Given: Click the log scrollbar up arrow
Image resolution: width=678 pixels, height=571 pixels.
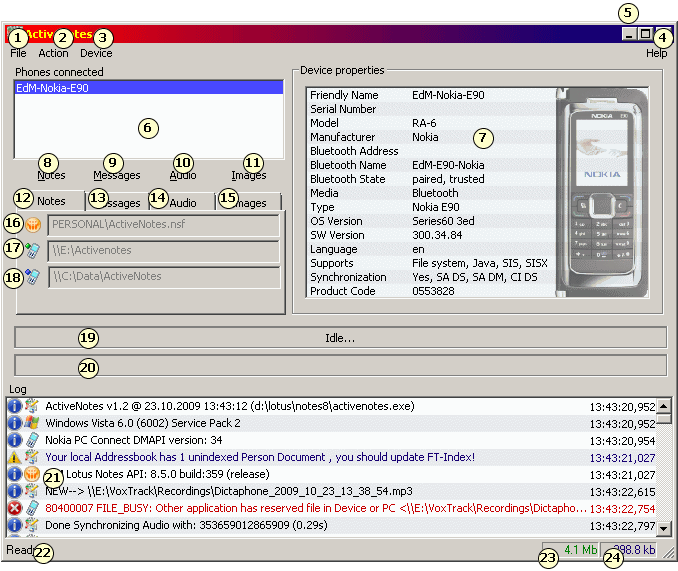Looking at the screenshot, I should pos(664,406).
